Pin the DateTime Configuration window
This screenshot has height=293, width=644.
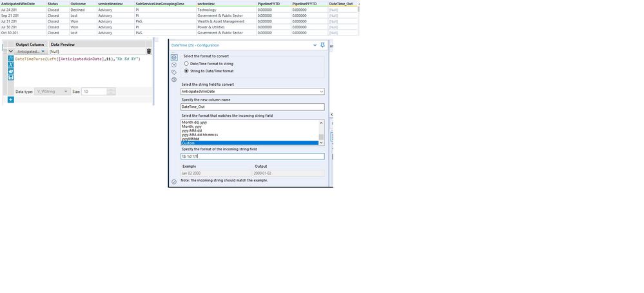322,45
